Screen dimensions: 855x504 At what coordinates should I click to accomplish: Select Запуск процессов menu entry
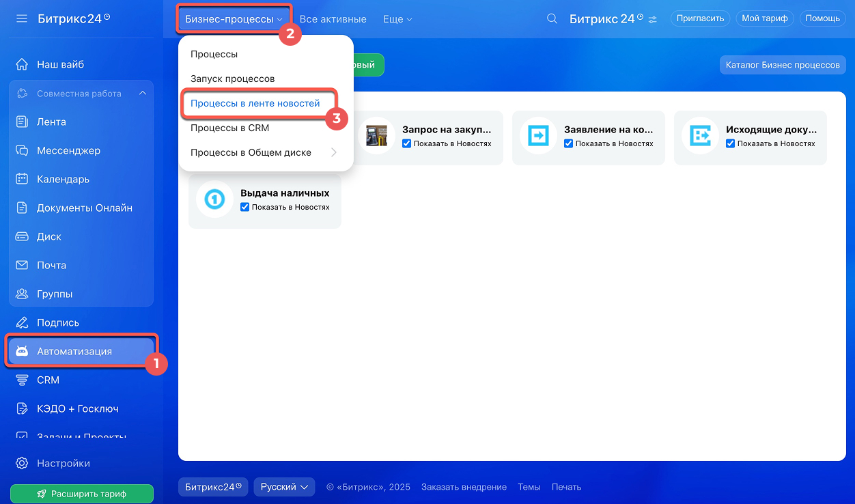pyautogui.click(x=266, y=79)
